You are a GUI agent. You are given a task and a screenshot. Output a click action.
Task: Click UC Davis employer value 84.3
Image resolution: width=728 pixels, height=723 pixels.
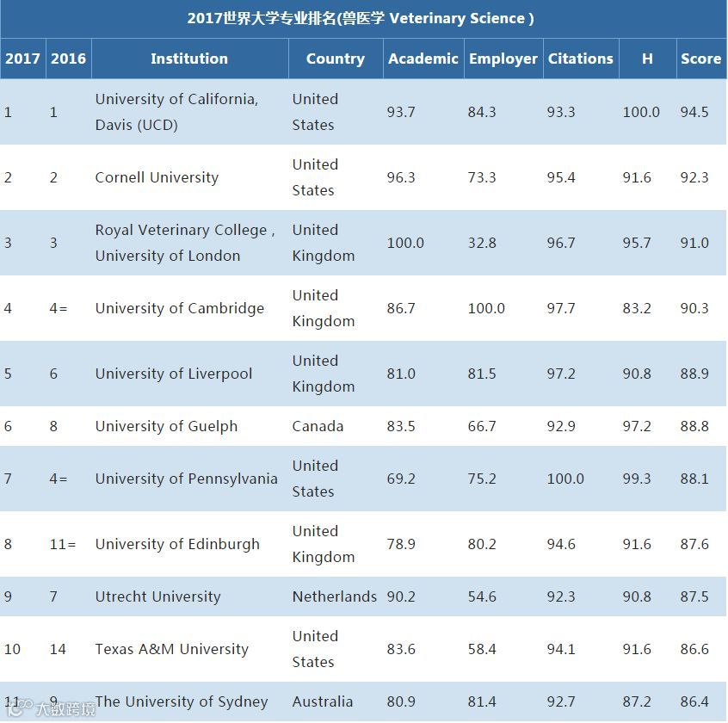point(482,112)
